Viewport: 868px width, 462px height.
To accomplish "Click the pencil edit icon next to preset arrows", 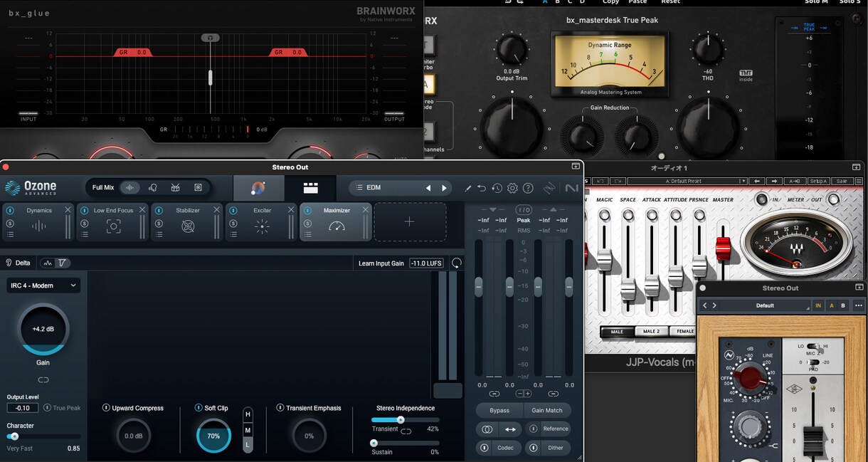I will coord(467,188).
